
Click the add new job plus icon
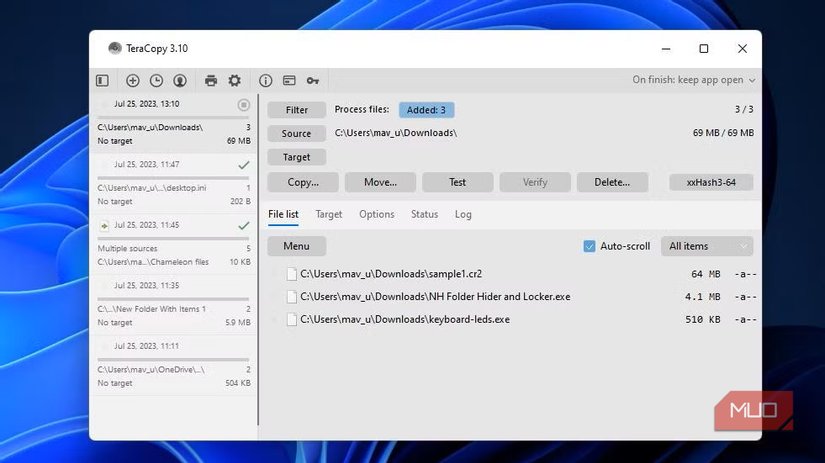(x=132, y=80)
